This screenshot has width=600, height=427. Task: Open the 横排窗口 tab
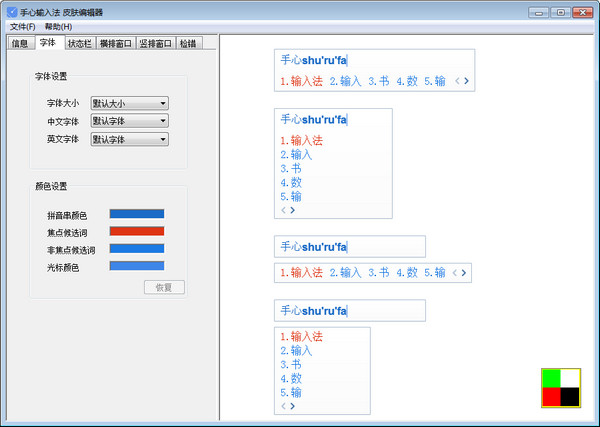point(115,43)
